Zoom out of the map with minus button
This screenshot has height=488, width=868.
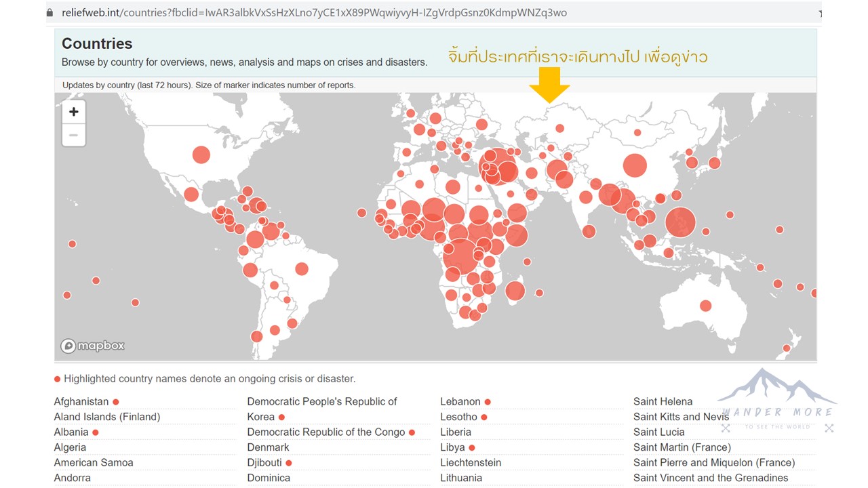[x=74, y=135]
